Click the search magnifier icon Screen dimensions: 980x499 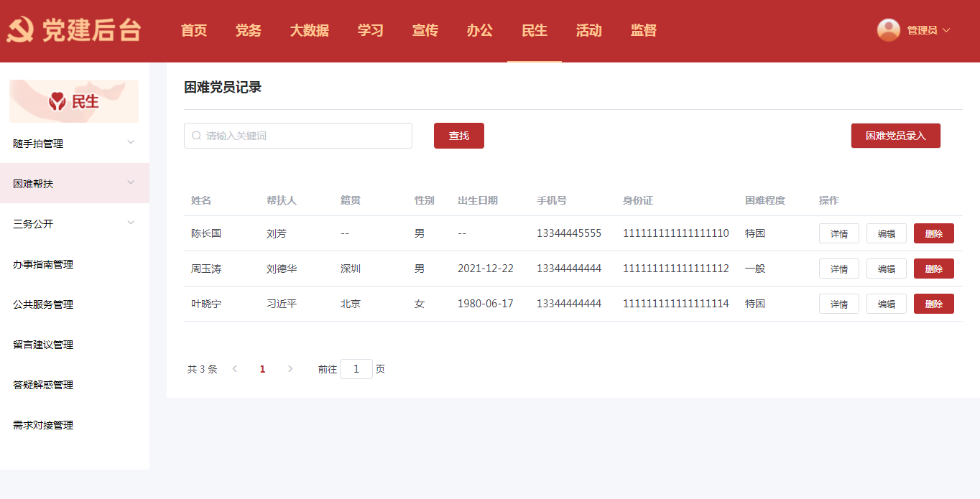(x=196, y=136)
